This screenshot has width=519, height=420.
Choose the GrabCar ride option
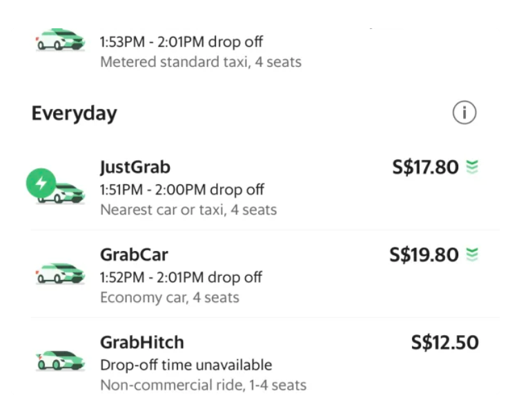click(259, 274)
